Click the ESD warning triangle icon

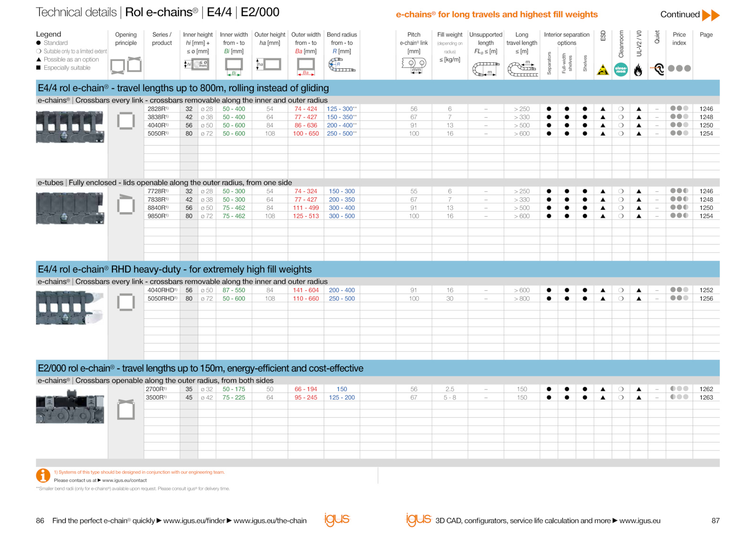(x=602, y=70)
